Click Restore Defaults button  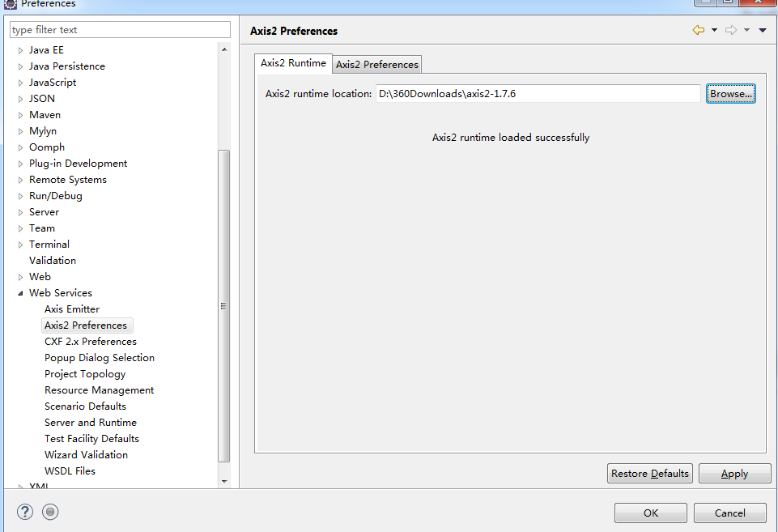(x=649, y=474)
